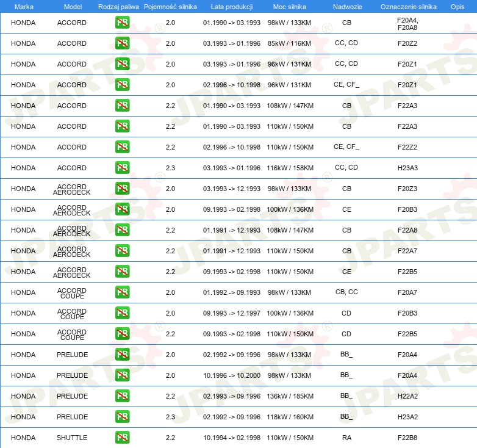The image size is (477, 448).
Task: Click the petrol icon for the F20Z2 engine row
Action: point(122,43)
